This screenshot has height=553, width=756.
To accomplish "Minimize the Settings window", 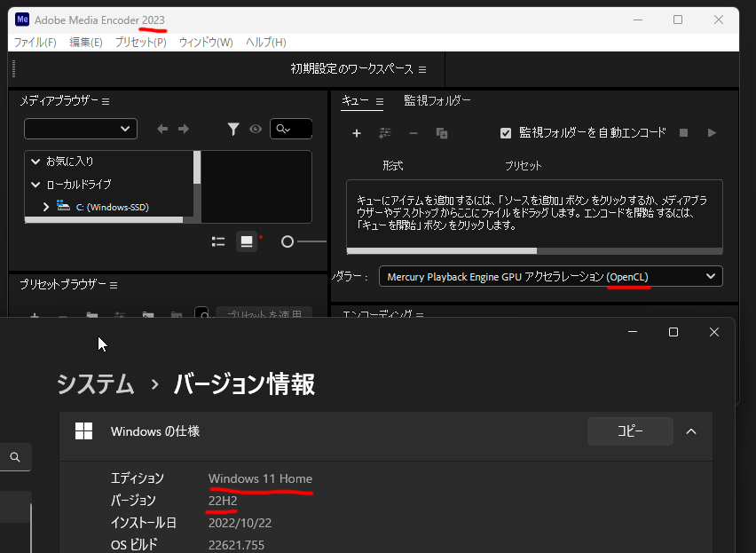I will 633,332.
